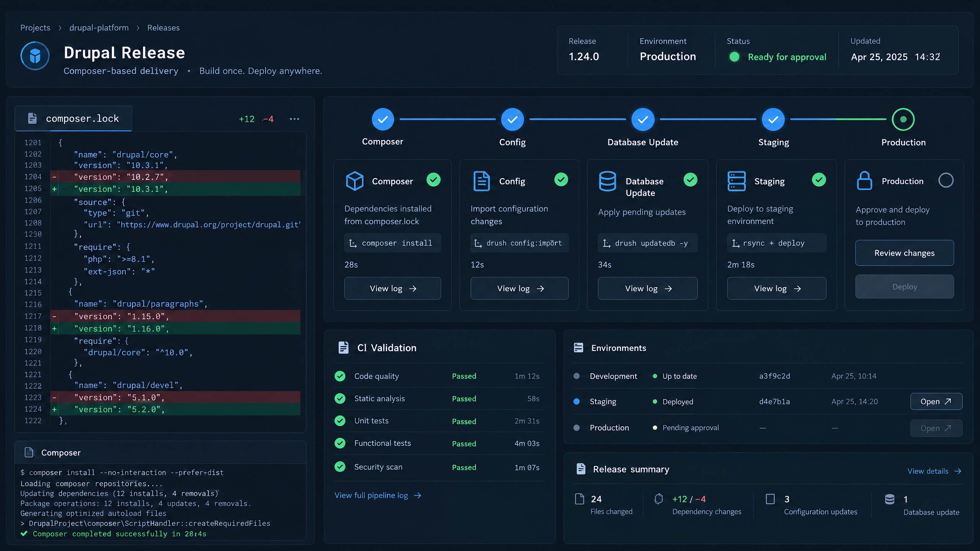Click the Code quality passed checkmark
This screenshot has height=551, width=980.
point(340,376)
